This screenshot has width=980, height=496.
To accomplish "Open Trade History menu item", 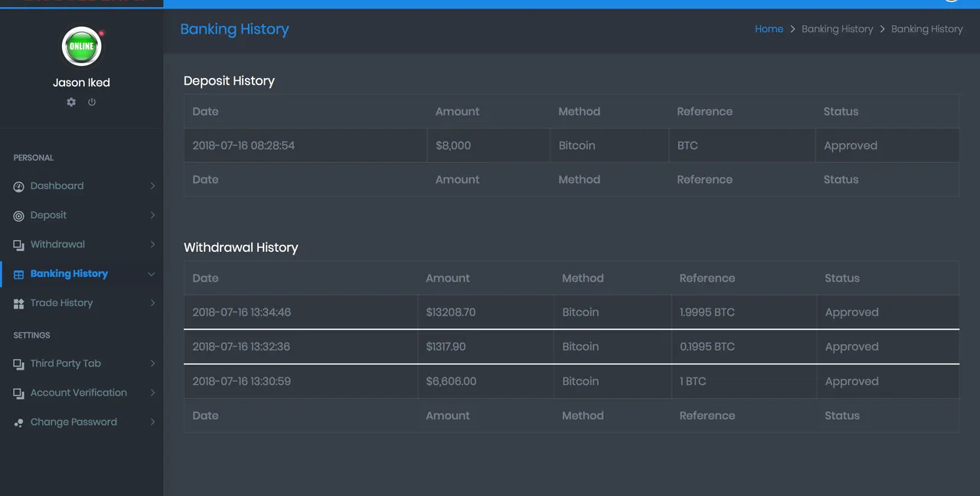I will click(x=82, y=302).
